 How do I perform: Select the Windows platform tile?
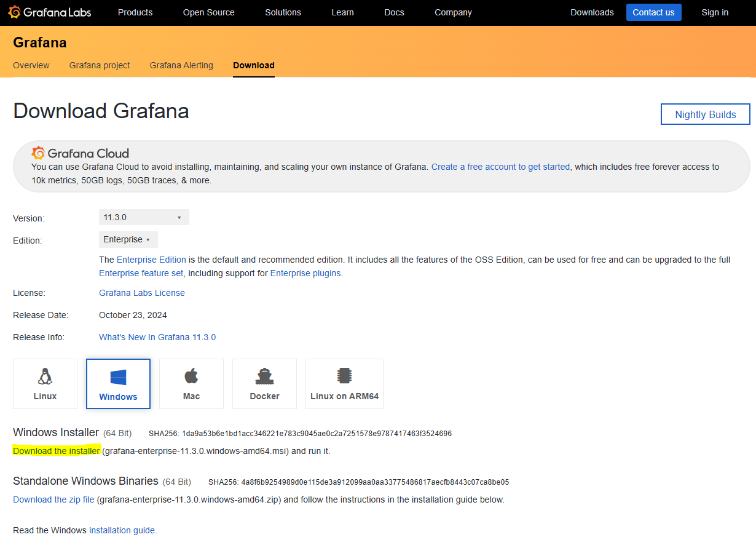point(118,384)
